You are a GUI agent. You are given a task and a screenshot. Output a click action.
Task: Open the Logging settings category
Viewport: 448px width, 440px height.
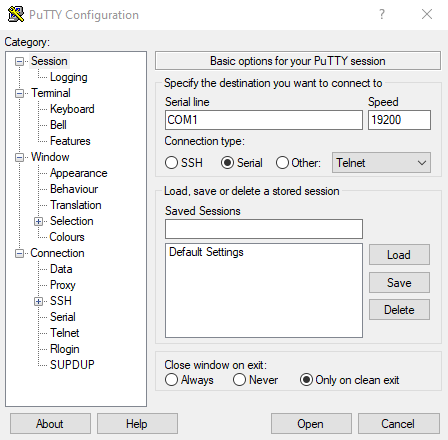point(69,77)
